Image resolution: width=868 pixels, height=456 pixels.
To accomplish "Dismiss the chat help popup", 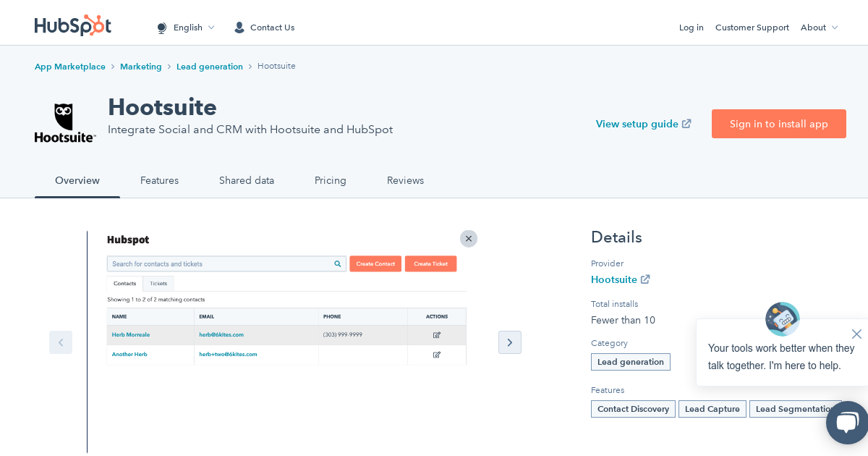I will 856,334.
